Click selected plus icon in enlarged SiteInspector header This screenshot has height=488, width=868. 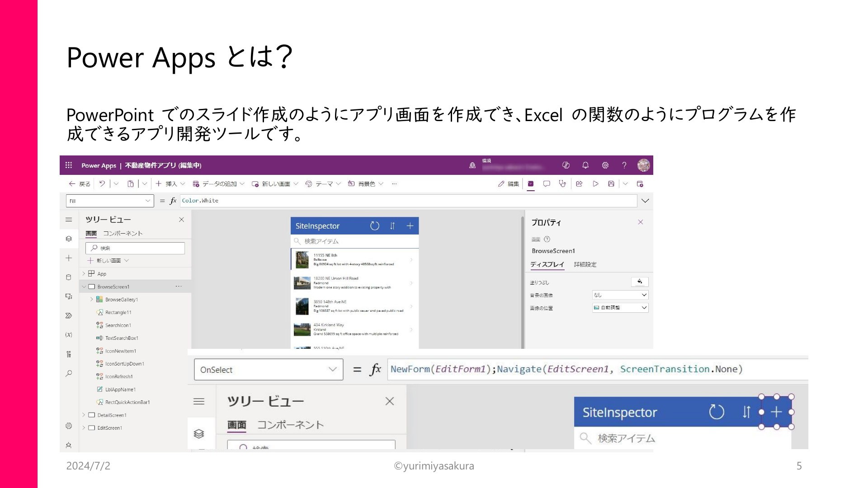click(x=776, y=412)
